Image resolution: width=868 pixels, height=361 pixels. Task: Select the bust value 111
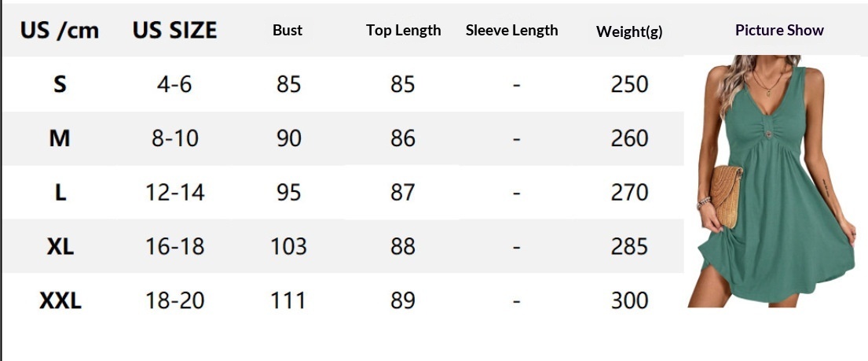click(x=288, y=300)
